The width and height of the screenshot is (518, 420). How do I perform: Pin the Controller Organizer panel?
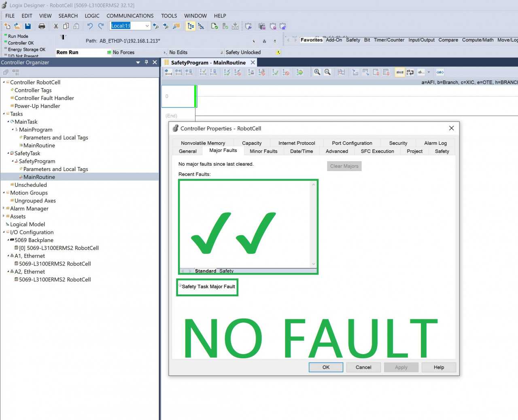click(x=146, y=62)
